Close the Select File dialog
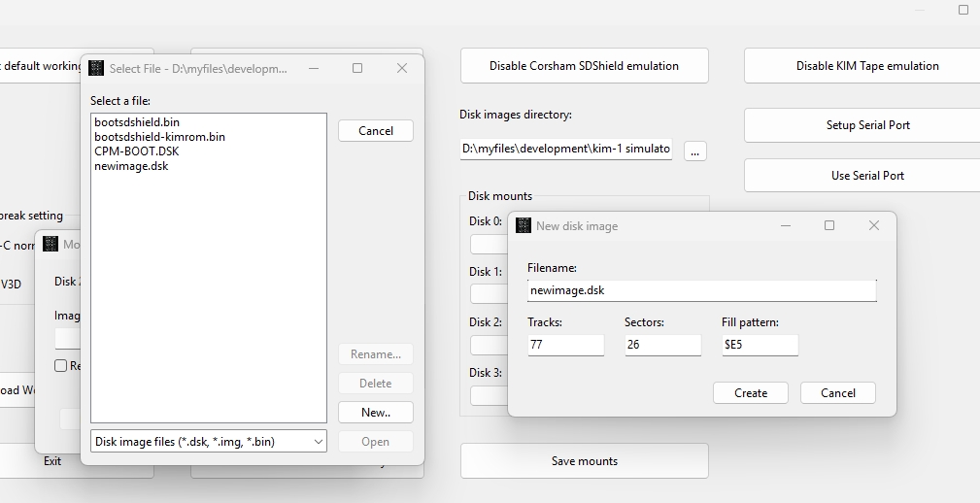 pos(402,68)
